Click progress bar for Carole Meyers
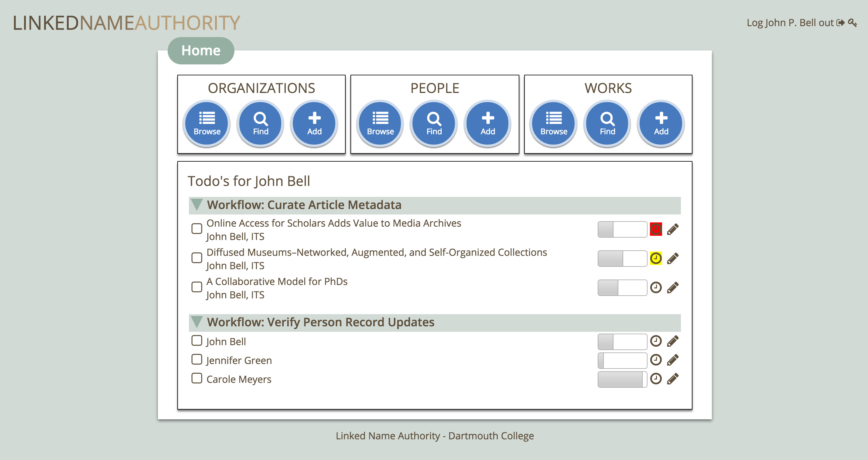The image size is (868, 460). [x=622, y=379]
